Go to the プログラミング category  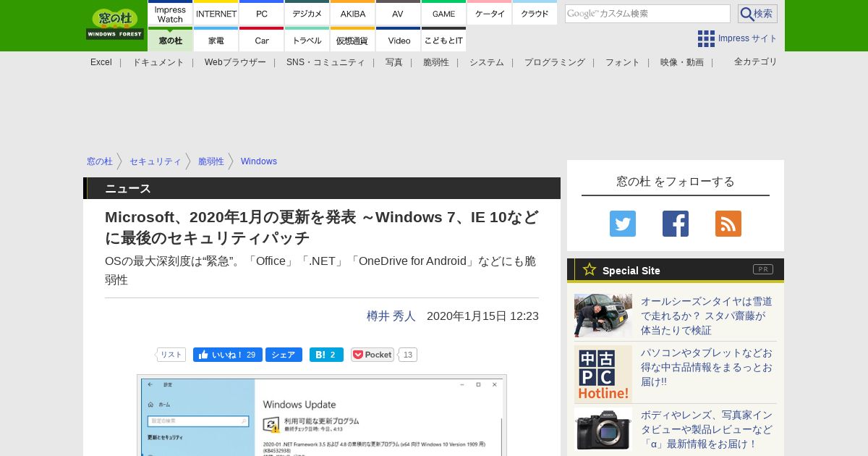pos(555,62)
